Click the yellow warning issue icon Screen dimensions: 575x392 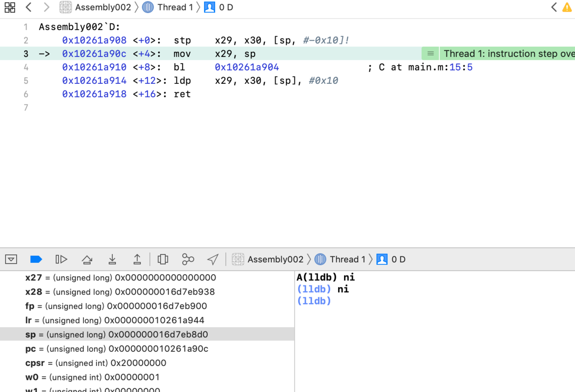[567, 7]
